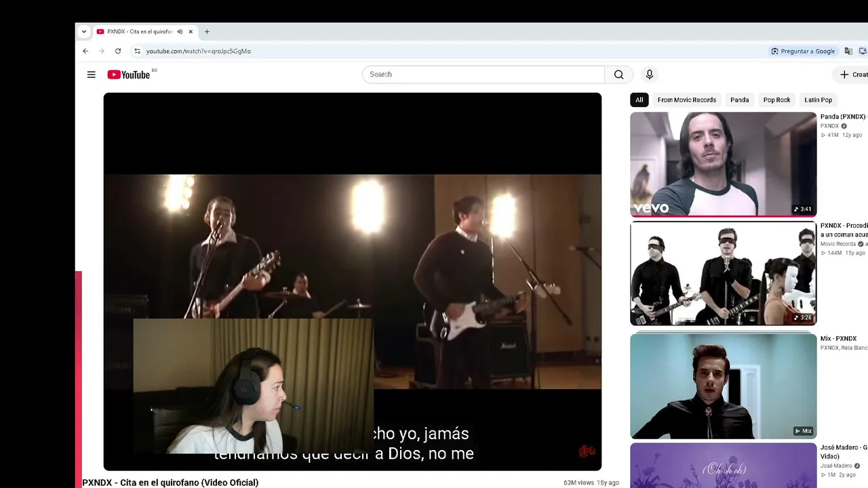Open the purple José Madero video thumbnail
This screenshot has width=868, height=488.
tap(723, 466)
